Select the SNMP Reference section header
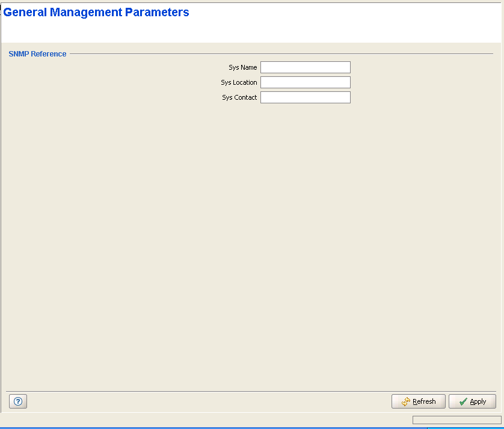Image resolution: width=504 pixels, height=429 pixels. coord(37,54)
